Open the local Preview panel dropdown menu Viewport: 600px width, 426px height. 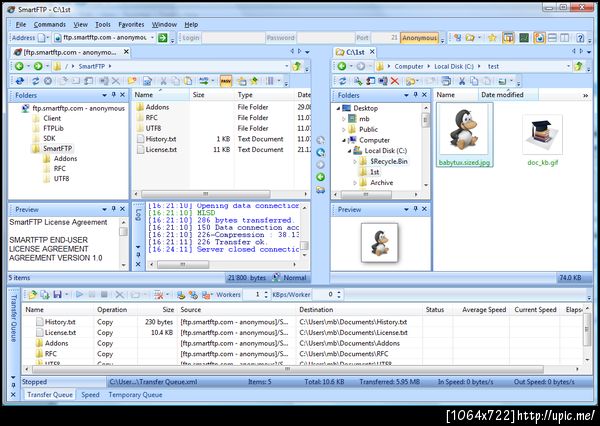tap(406, 209)
